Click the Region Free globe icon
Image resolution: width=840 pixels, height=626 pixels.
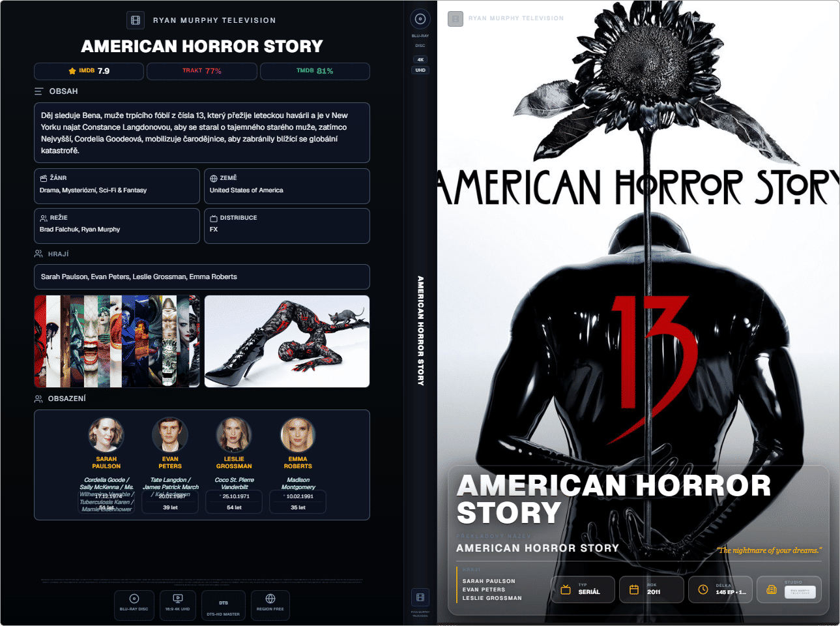pos(270,599)
